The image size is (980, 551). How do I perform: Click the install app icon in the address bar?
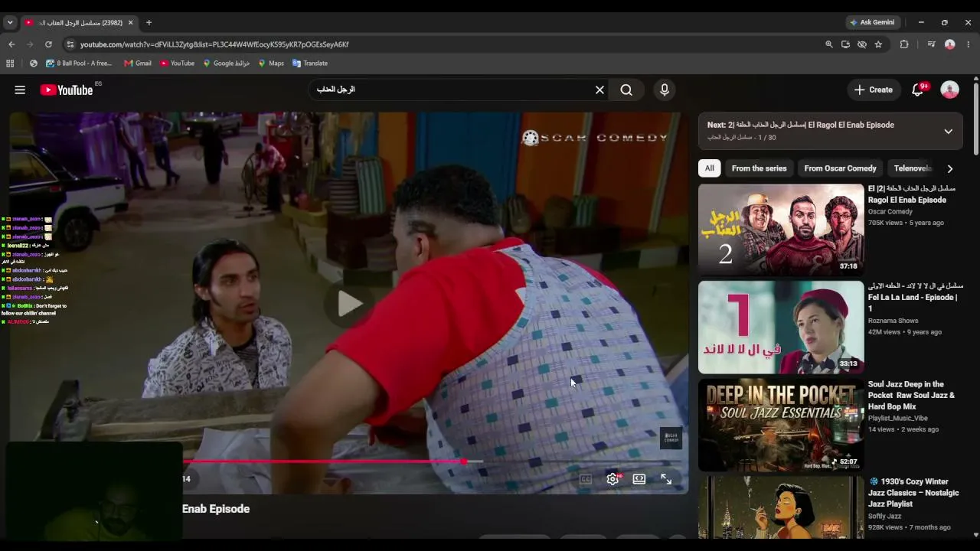[845, 44]
